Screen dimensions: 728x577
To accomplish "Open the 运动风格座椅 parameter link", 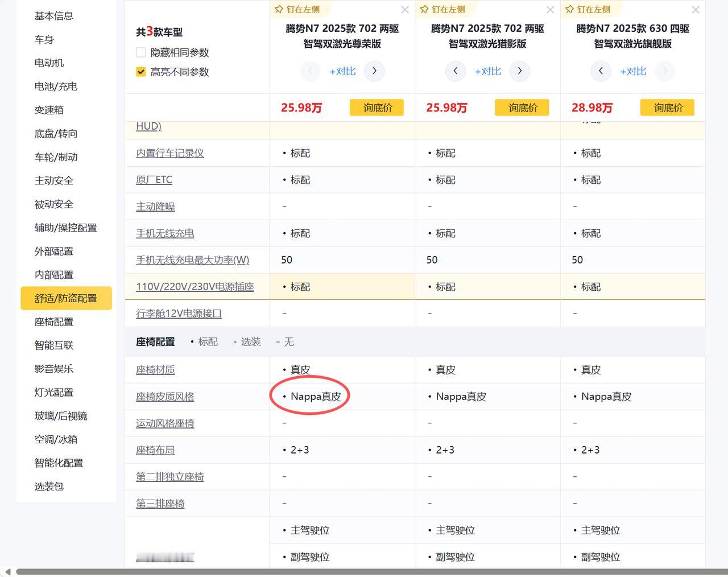I will tap(165, 423).
